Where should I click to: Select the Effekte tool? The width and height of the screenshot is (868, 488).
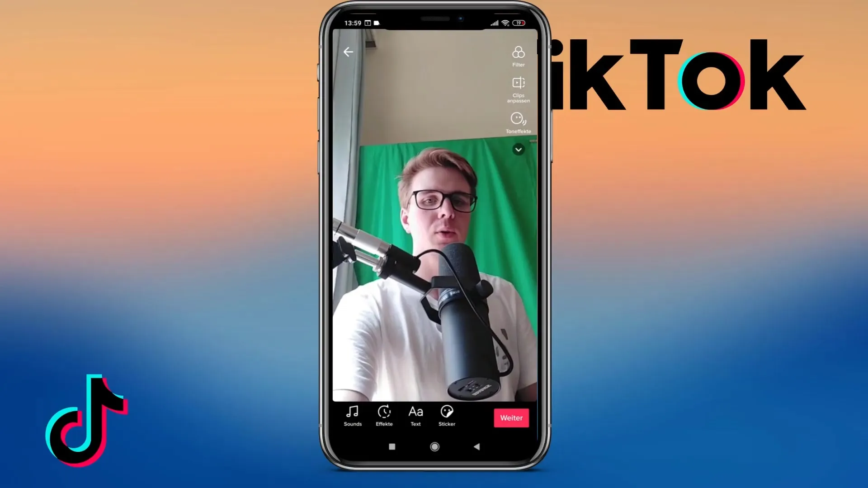(x=385, y=415)
